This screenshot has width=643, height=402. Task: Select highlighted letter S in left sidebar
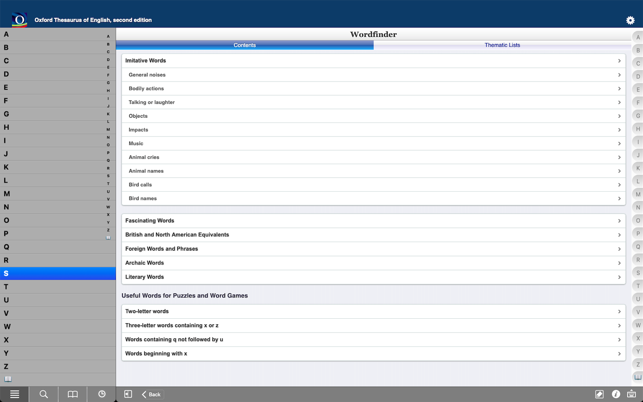point(58,273)
